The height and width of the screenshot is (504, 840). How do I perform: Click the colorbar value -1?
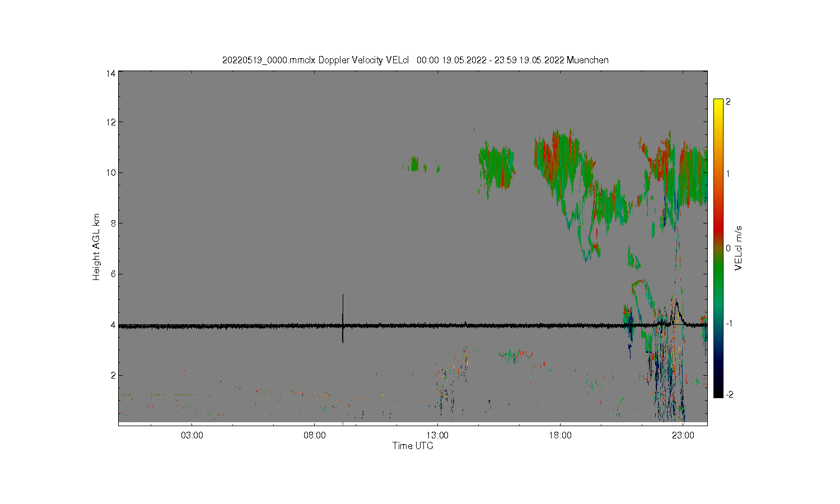pos(729,324)
